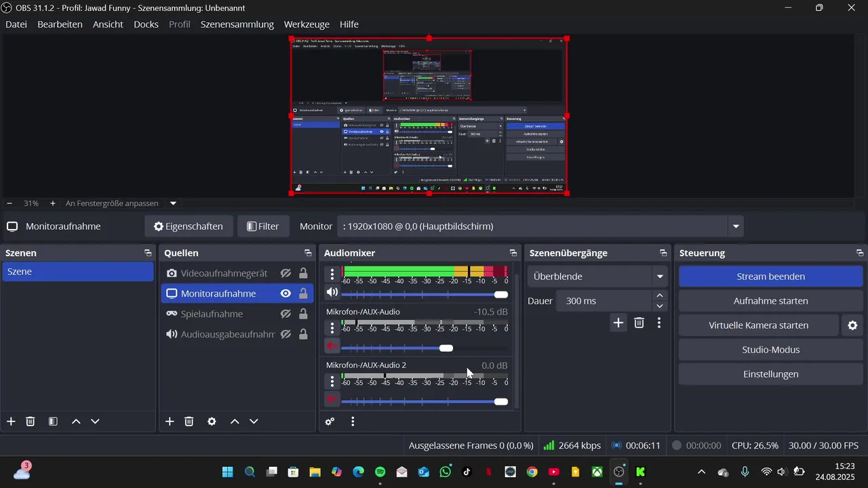868x488 pixels.
Task: Open the Bearbeiten menu
Action: tap(60, 24)
